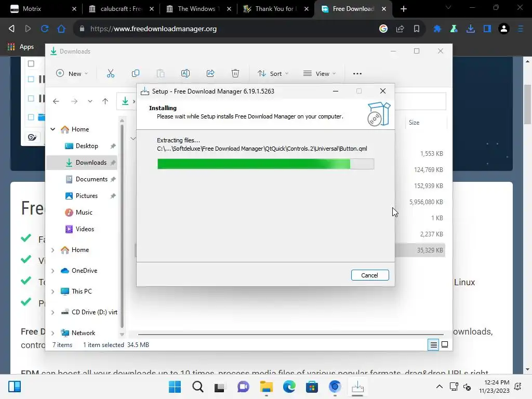Screen dimensions: 532x399
Task: Click the browser address bar URL
Action: tap(153, 29)
